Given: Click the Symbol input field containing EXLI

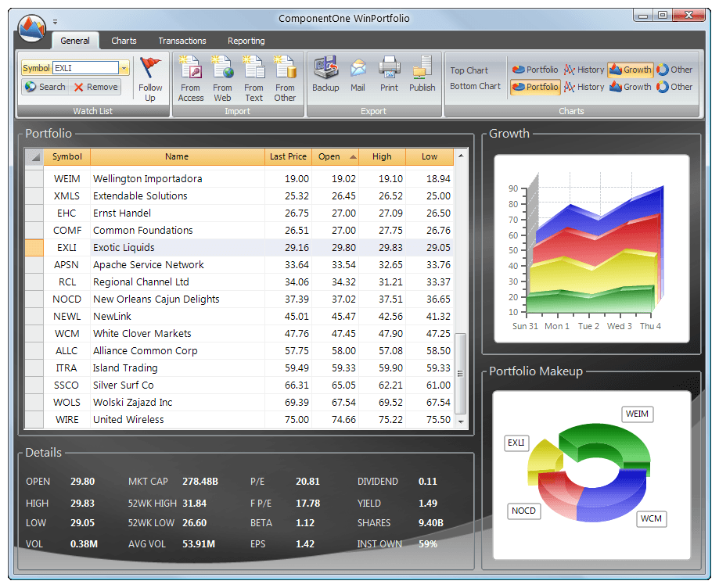Looking at the screenshot, I should (86, 68).
